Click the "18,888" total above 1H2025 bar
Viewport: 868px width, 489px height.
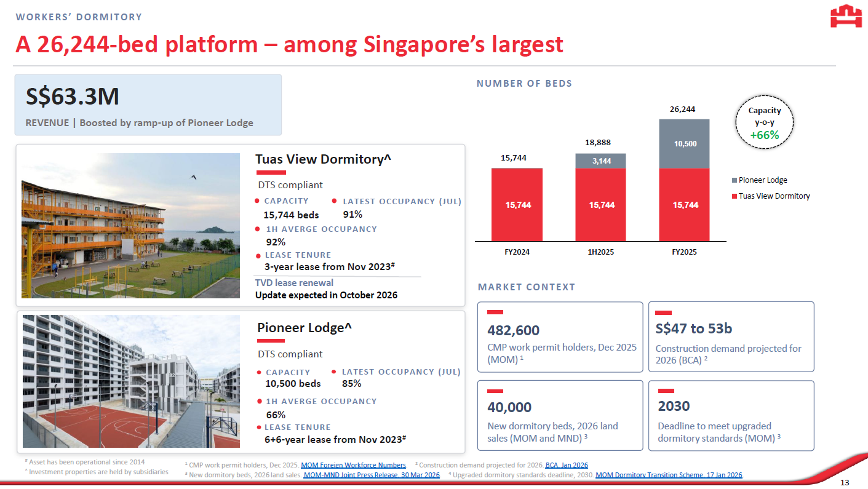pyautogui.click(x=598, y=143)
